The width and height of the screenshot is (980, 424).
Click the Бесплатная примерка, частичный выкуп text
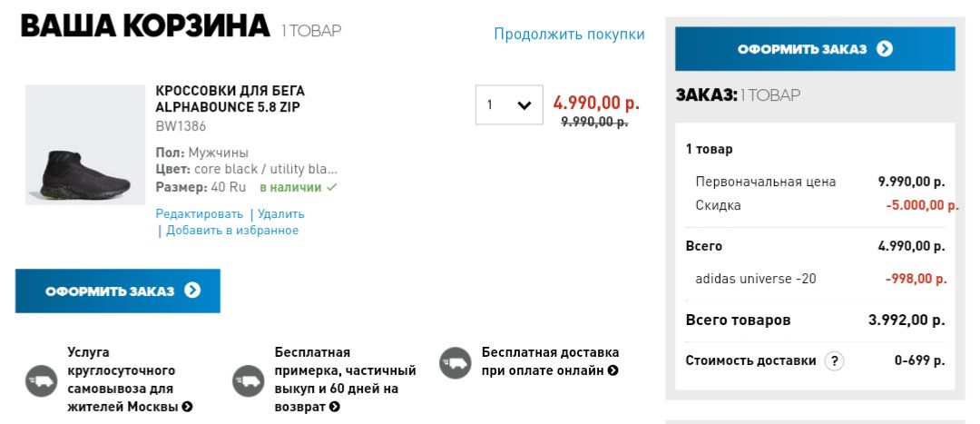tap(345, 370)
